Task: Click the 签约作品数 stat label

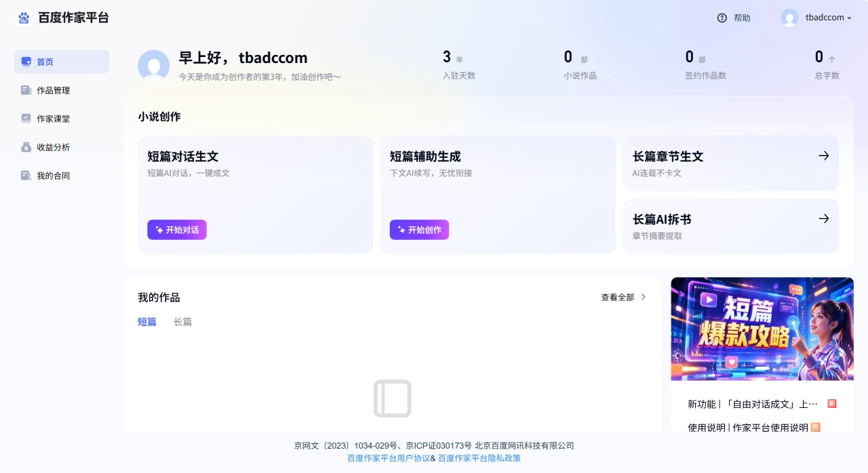Action: 705,75
